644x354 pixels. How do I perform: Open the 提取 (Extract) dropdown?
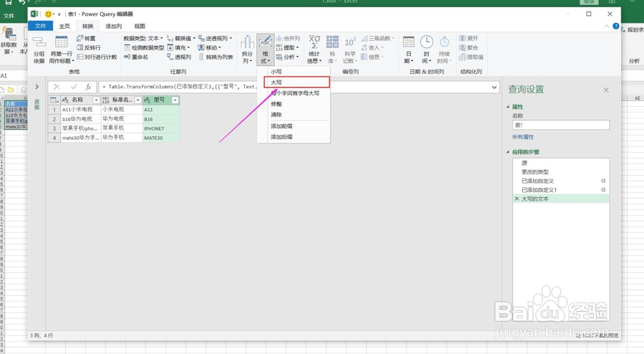click(x=287, y=48)
